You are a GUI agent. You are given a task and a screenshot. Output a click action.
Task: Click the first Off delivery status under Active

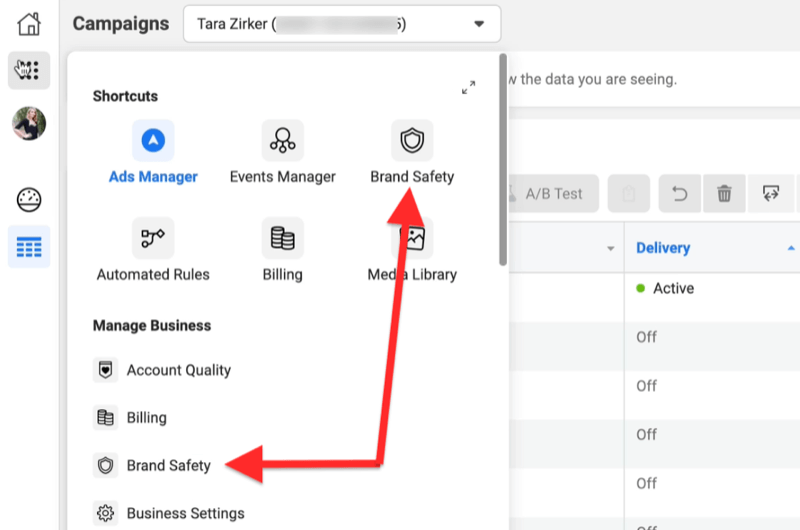point(646,337)
